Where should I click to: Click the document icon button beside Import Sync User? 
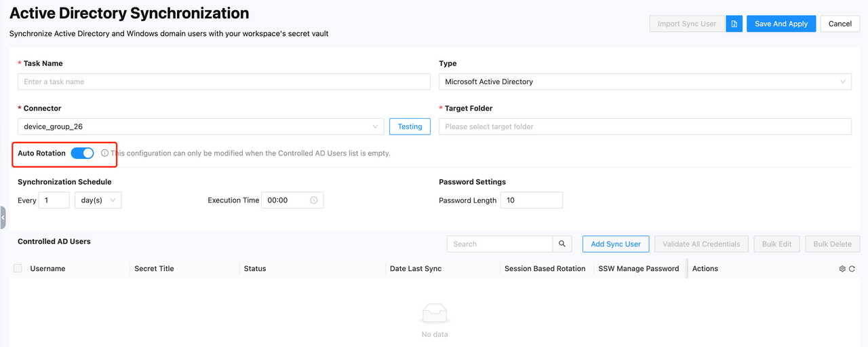734,24
